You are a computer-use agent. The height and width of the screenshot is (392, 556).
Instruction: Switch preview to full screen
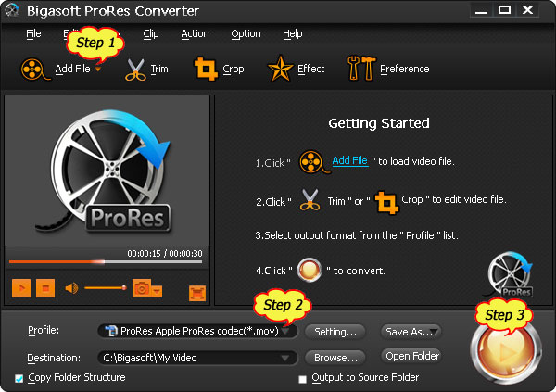click(197, 293)
